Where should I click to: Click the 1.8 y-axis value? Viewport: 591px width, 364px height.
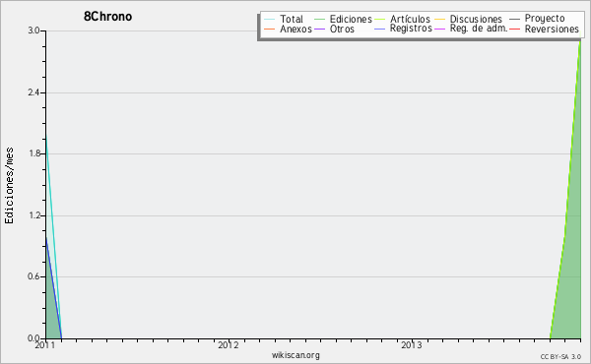coord(33,153)
